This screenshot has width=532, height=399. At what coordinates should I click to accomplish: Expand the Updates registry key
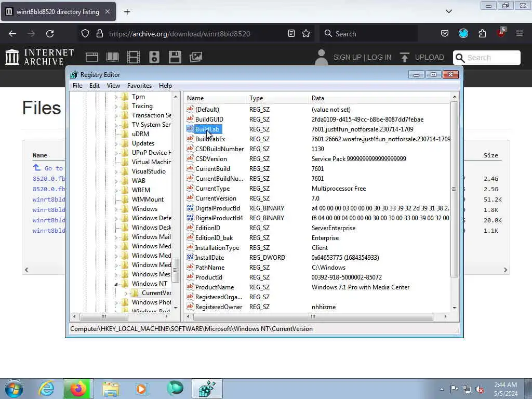point(116,143)
